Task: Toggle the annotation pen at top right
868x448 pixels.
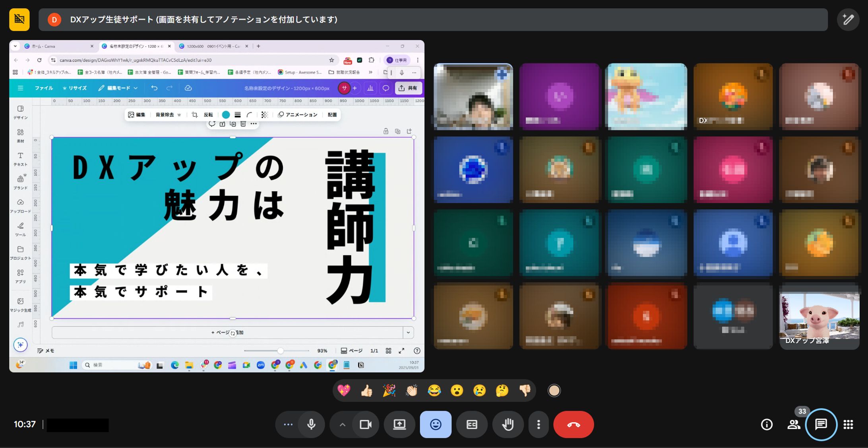Action: click(x=848, y=19)
